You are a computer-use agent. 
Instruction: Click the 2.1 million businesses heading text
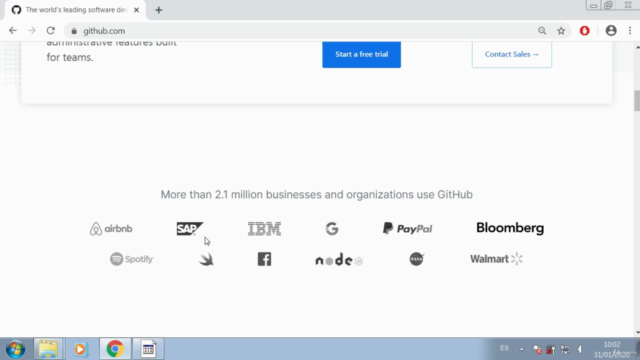tap(316, 194)
